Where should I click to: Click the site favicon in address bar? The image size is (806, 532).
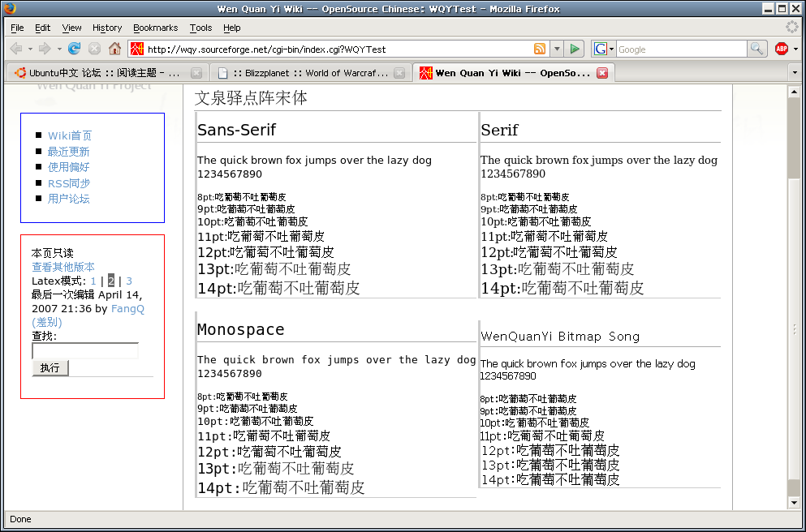pos(136,49)
